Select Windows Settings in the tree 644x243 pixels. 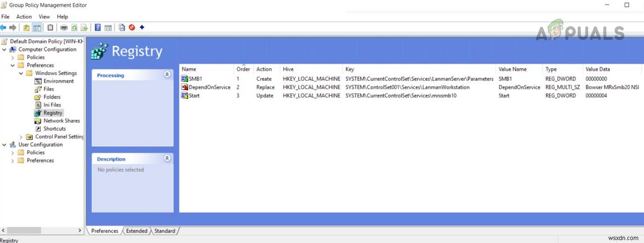click(56, 73)
